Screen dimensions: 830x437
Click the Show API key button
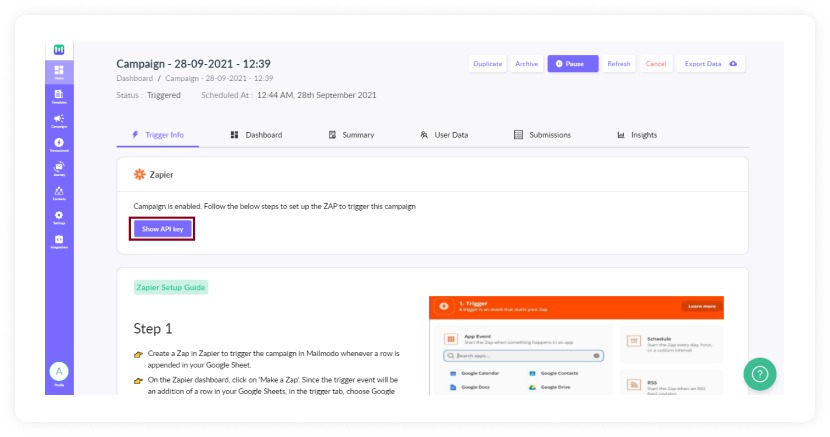click(x=162, y=229)
